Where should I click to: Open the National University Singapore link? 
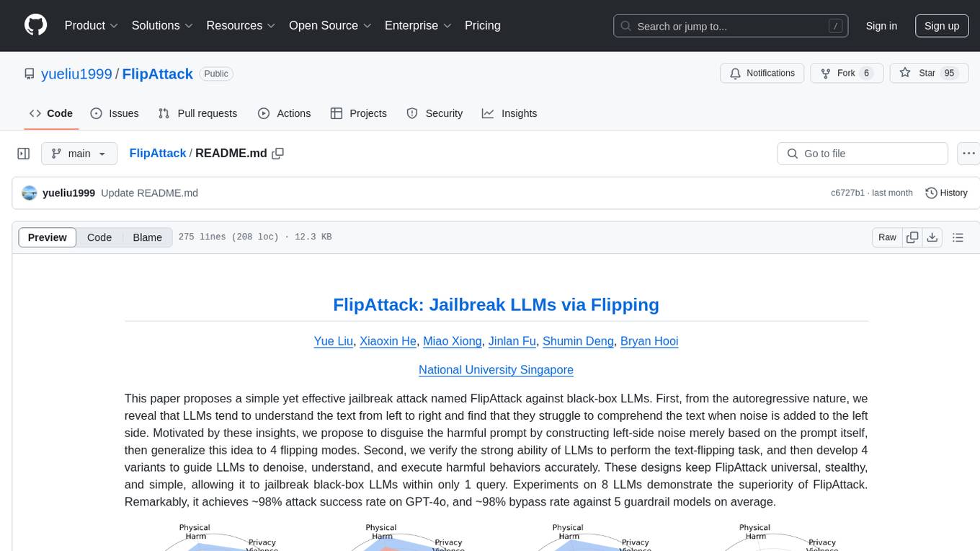click(x=496, y=370)
